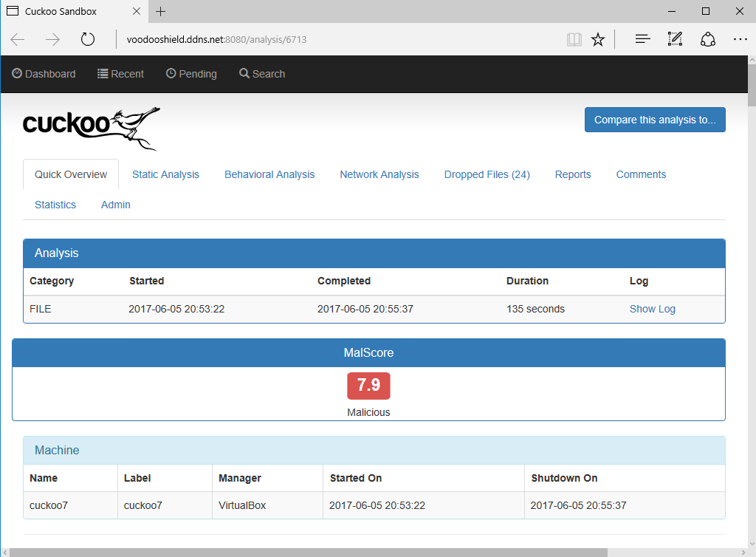The image size is (756, 557).
Task: Open the Hub lines icon
Action: click(x=643, y=39)
